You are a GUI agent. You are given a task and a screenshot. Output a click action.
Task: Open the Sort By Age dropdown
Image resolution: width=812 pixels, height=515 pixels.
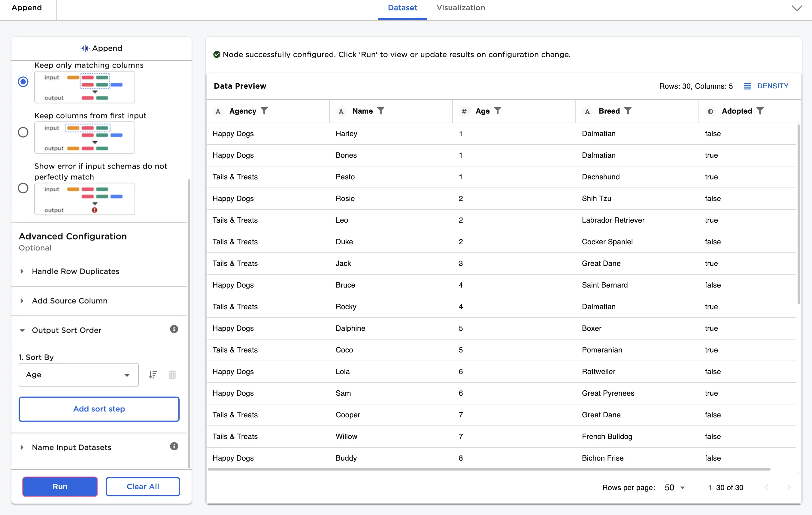click(x=78, y=375)
